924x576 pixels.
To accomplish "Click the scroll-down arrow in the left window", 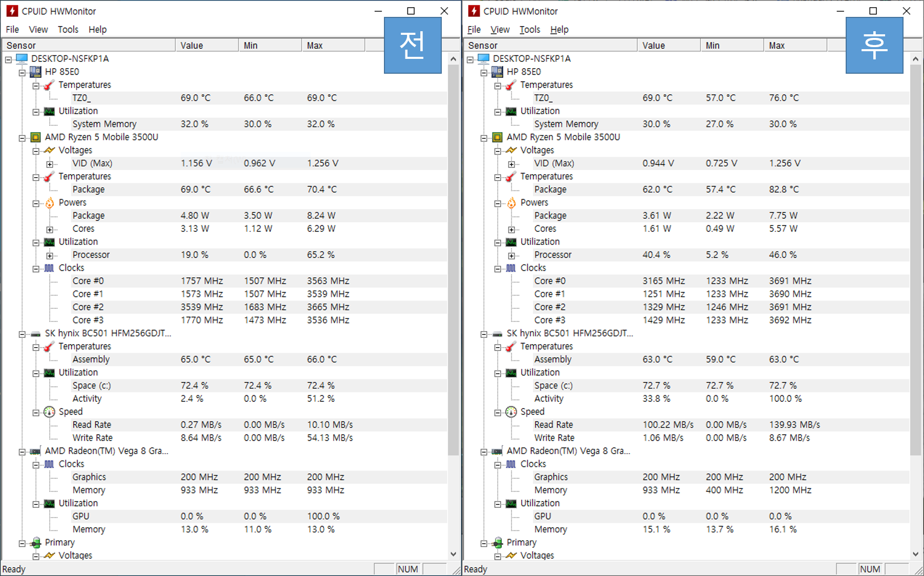I will [453, 554].
